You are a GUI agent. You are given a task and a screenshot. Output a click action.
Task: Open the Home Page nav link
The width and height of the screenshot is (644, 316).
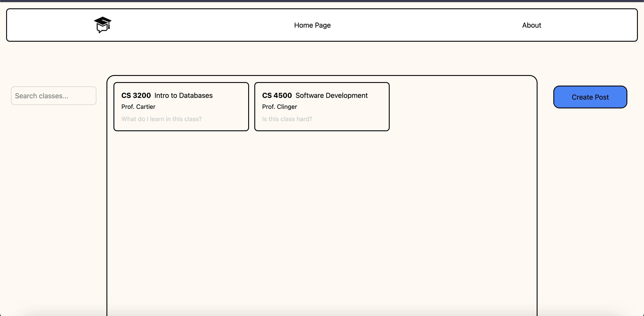coord(312,25)
